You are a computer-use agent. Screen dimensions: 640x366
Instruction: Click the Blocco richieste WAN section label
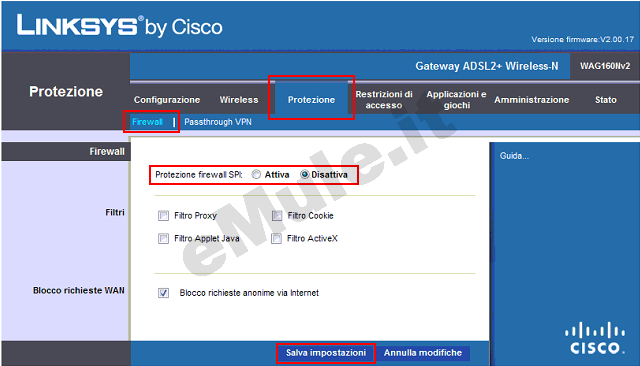coord(79,291)
